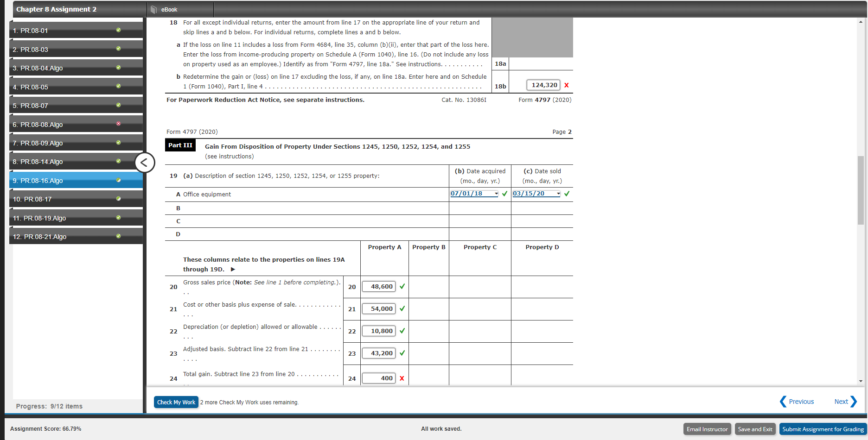Click the status icon beside PR.08-07
Screen dimensions: 868x440
(x=119, y=105)
